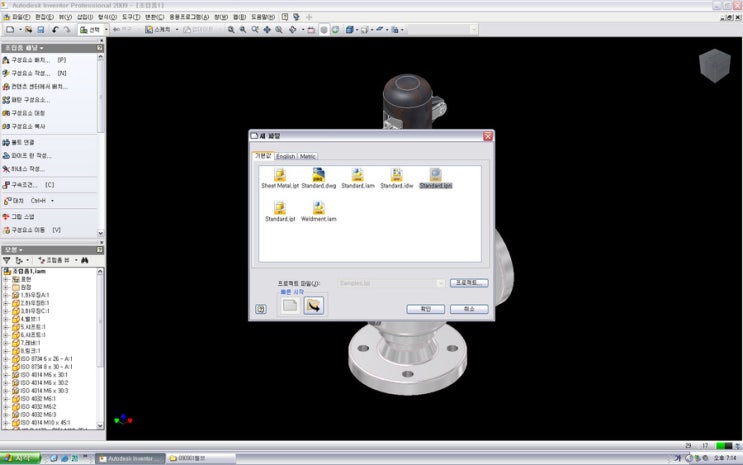Switch to the 기본값 tab

[263, 155]
